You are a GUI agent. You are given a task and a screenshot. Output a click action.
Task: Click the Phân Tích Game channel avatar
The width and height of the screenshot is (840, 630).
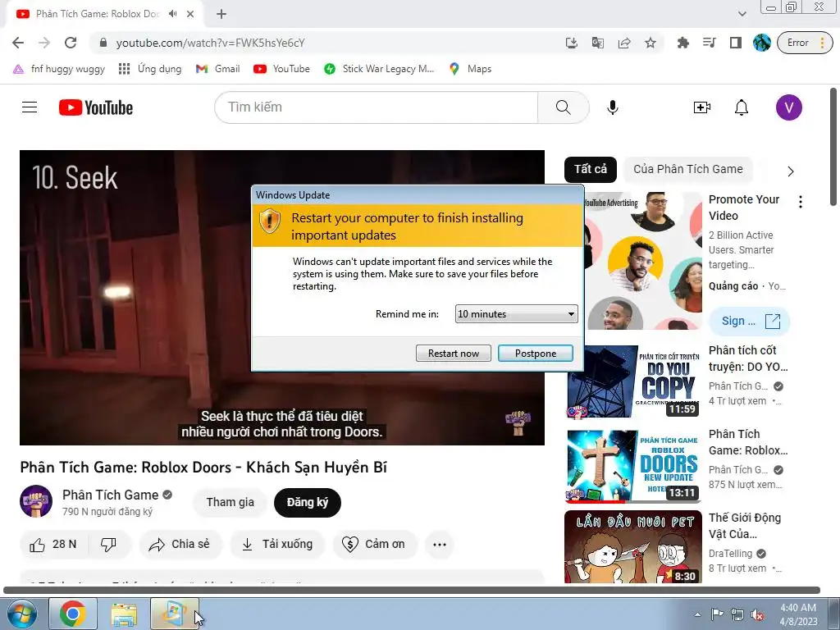[x=36, y=501]
